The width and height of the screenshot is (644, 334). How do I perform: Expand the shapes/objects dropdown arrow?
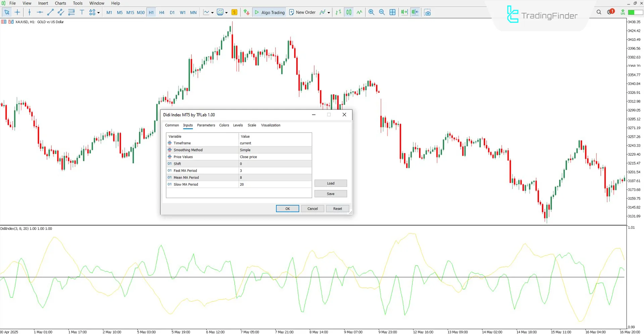[98, 12]
